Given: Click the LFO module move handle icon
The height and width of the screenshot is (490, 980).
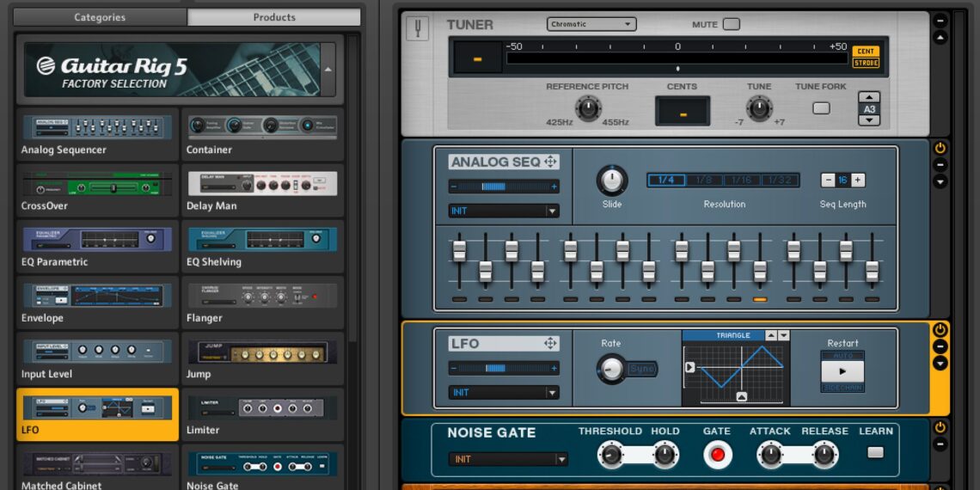Looking at the screenshot, I should coord(550,343).
